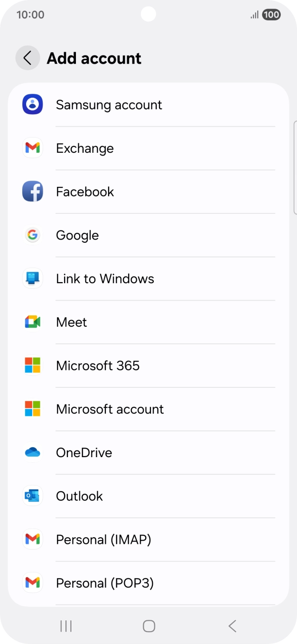
Task: Select Personal (IMAP) account type
Action: click(x=103, y=540)
